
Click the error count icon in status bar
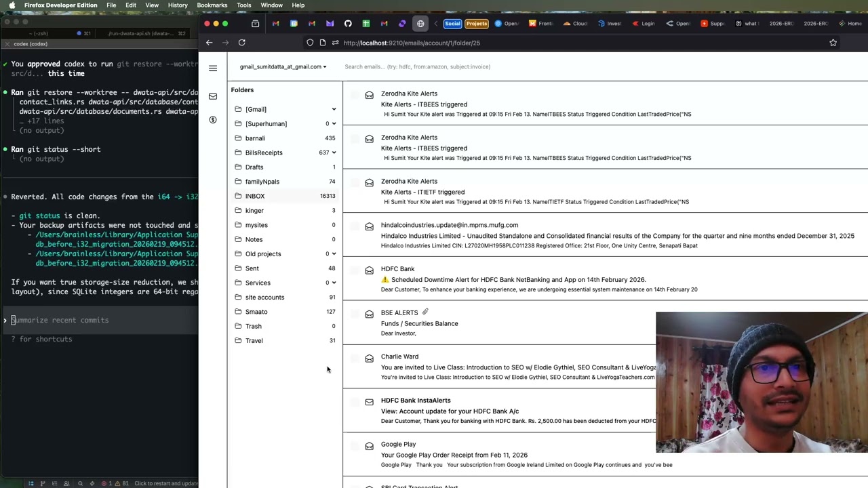[104, 483]
